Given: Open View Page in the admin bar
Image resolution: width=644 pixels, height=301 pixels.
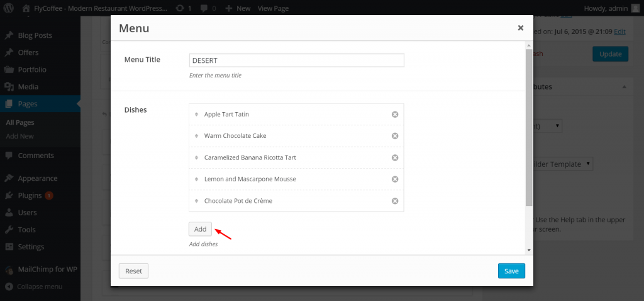Looking at the screenshot, I should [273, 8].
